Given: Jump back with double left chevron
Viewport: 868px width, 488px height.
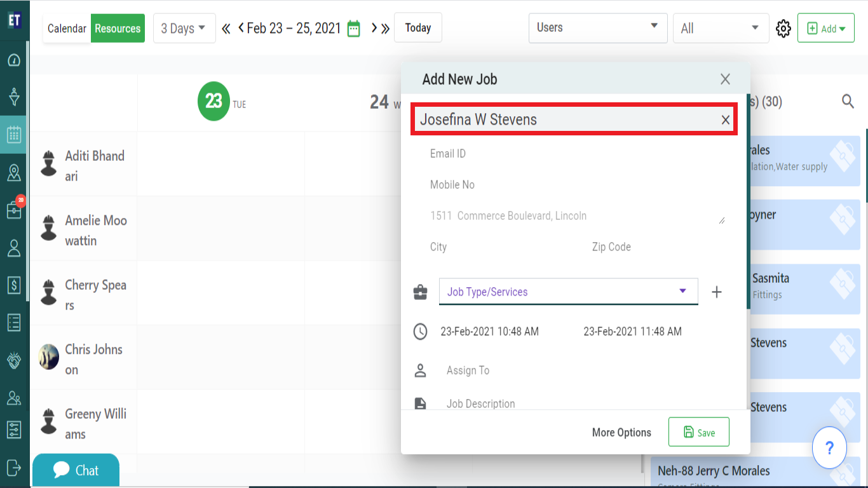Looking at the screenshot, I should pyautogui.click(x=226, y=29).
